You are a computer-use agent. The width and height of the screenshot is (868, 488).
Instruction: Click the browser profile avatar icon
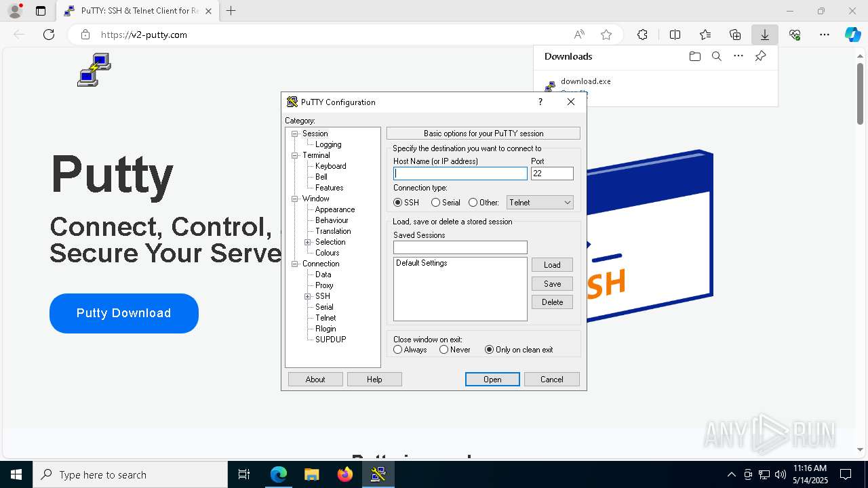[x=15, y=11]
